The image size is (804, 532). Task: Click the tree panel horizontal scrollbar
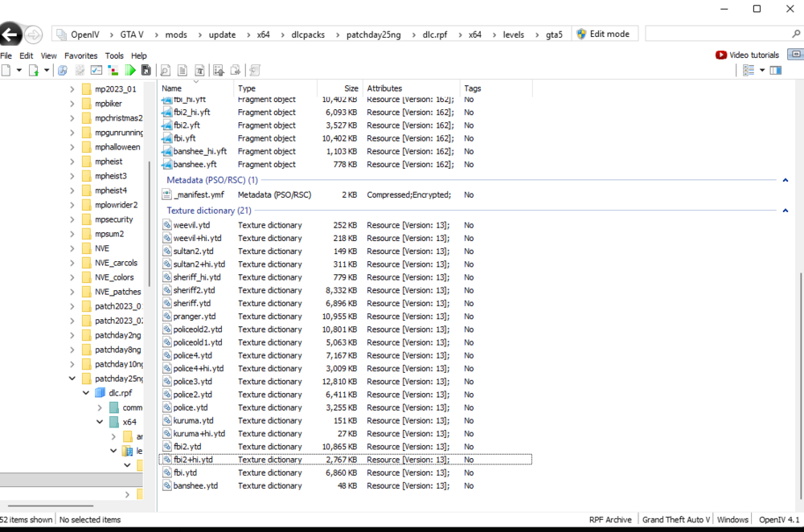(x=51, y=505)
